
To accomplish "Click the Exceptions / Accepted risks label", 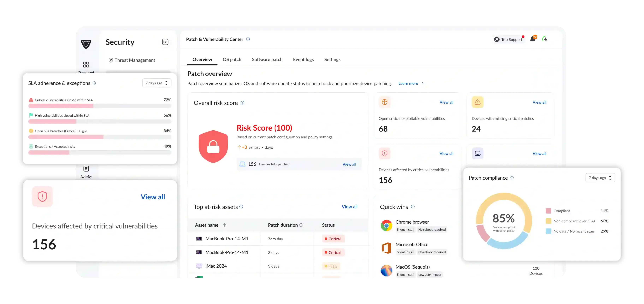I will click(55, 147).
